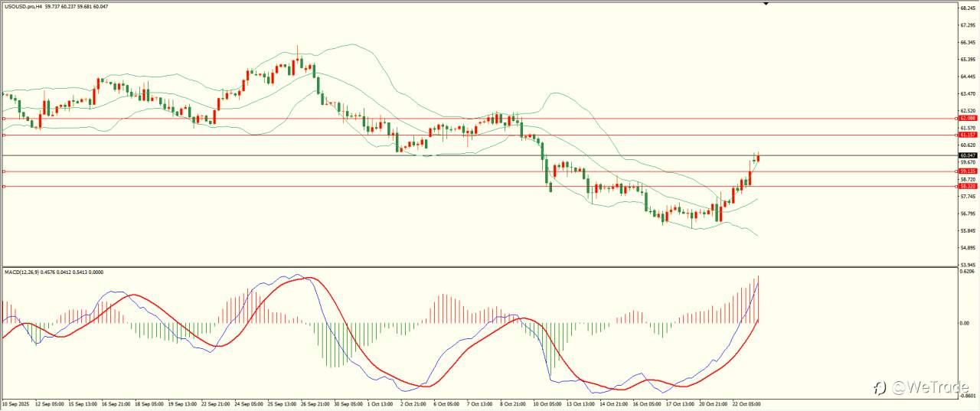Select the 58.320 horizontal line price tag
The width and height of the screenshot is (980, 411).
968,186
